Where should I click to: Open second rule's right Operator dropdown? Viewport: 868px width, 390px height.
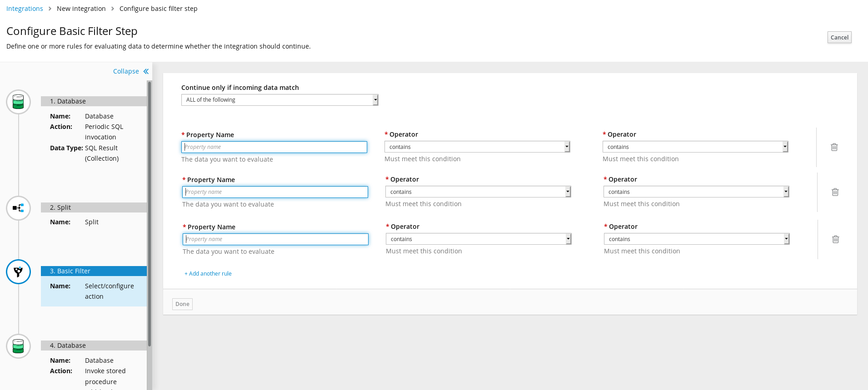click(x=696, y=192)
